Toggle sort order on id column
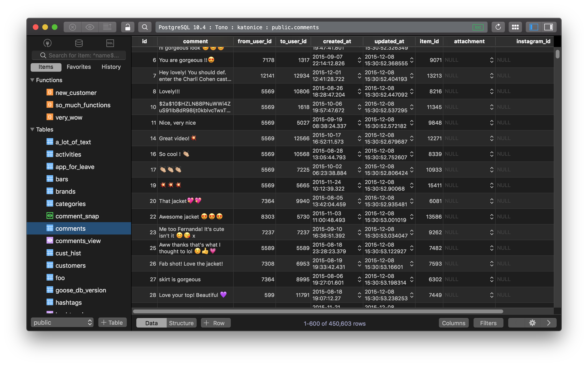588x366 pixels. [x=144, y=41]
